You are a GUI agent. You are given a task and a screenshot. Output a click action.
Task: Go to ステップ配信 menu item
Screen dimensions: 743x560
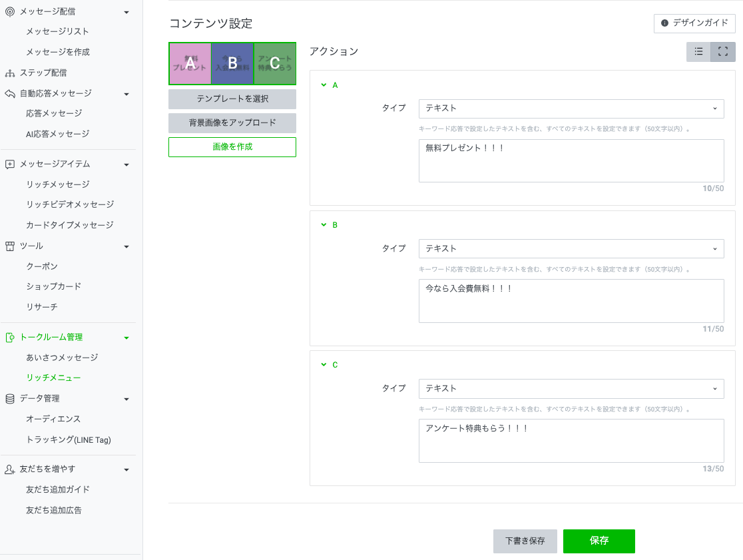pyautogui.click(x=43, y=73)
